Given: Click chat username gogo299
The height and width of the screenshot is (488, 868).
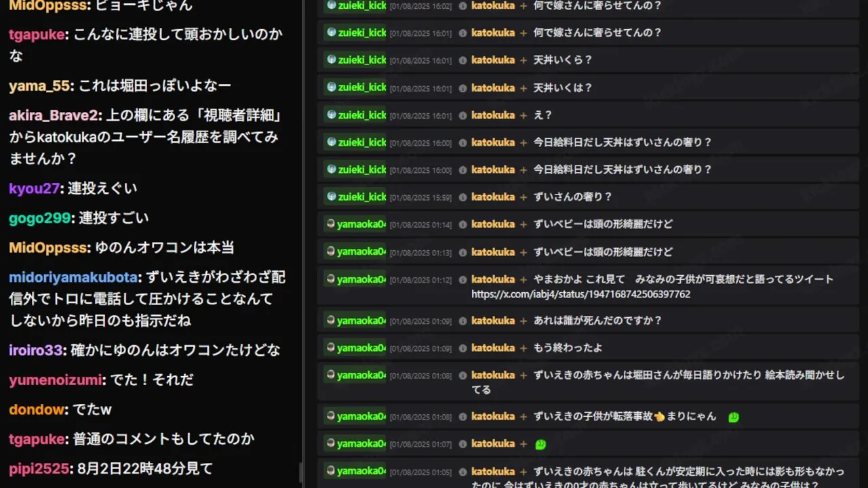Looking at the screenshot, I should pyautogui.click(x=40, y=218).
